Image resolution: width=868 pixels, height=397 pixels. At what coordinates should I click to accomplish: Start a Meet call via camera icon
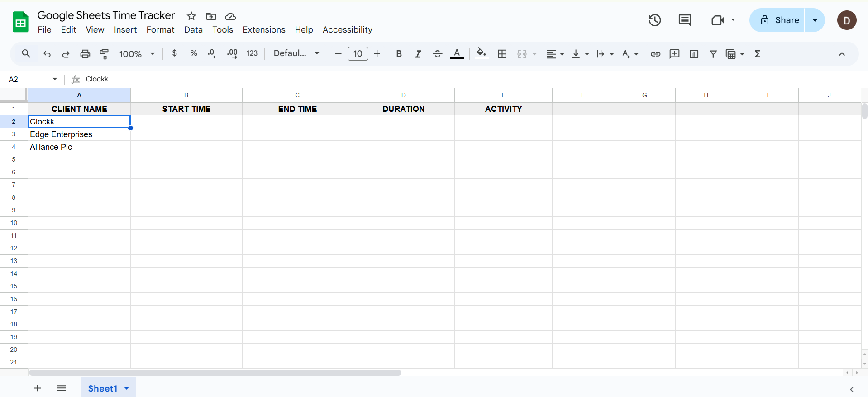click(x=718, y=20)
